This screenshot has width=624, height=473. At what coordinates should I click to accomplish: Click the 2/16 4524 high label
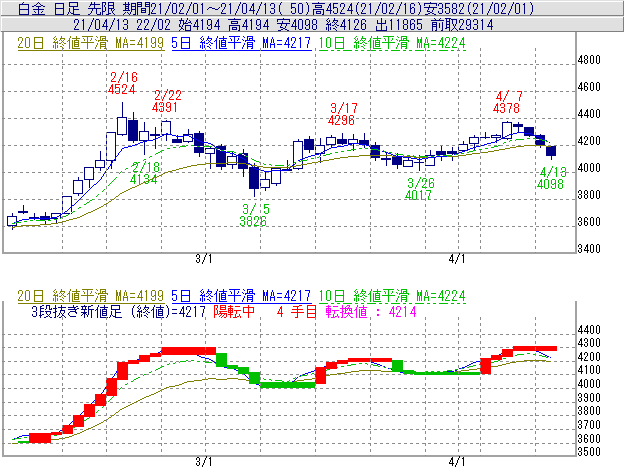coord(123,83)
